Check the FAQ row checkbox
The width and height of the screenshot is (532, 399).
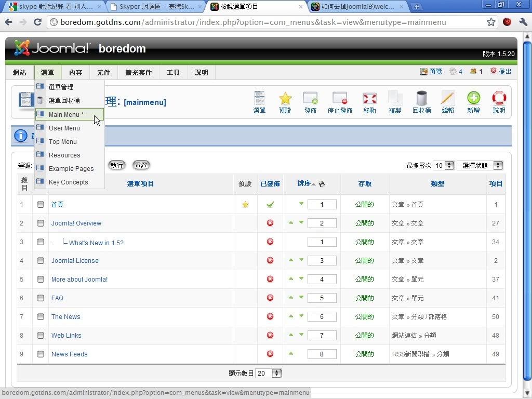point(41,298)
